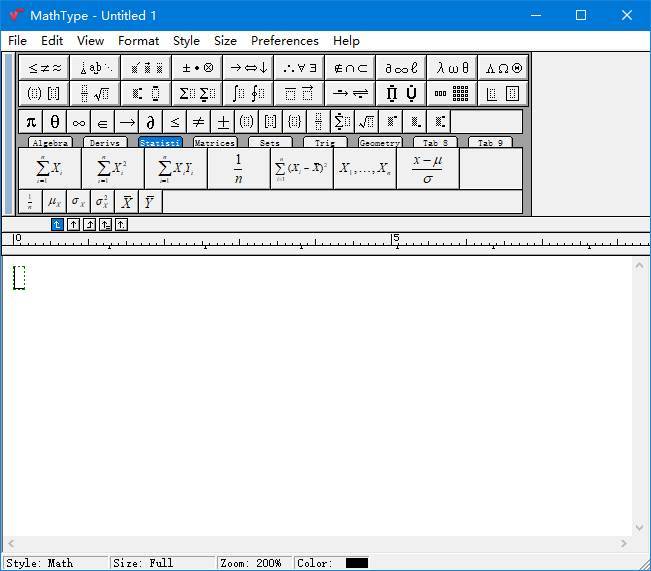
Task: Switch to the Sets tab
Action: (270, 142)
